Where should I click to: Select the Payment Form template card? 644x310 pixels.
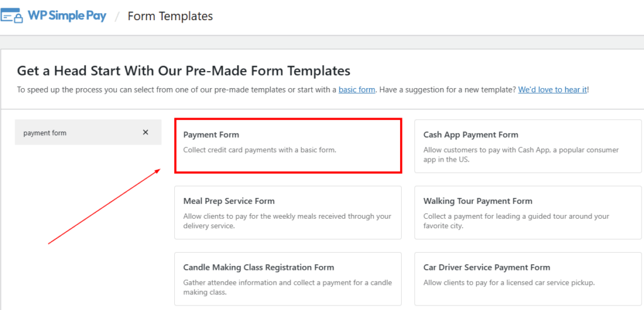288,145
